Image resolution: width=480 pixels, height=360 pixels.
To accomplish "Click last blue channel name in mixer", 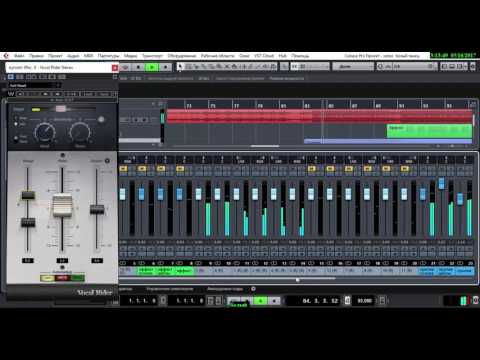I will click(x=464, y=271).
